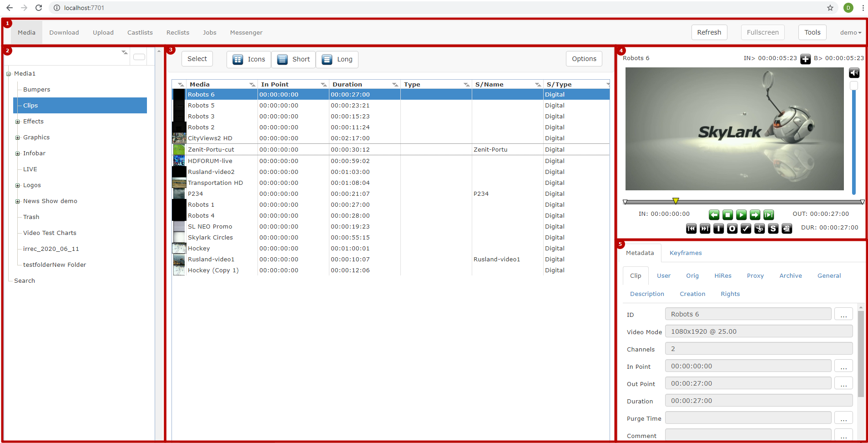Viewport: 868px width, 443px height.
Task: Open the demo user dropdown
Action: (x=851, y=33)
